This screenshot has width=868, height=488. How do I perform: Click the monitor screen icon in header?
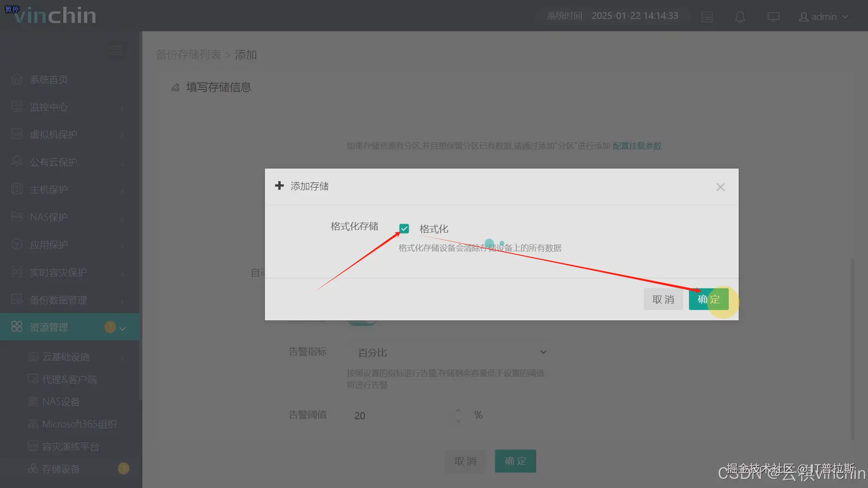click(x=773, y=17)
